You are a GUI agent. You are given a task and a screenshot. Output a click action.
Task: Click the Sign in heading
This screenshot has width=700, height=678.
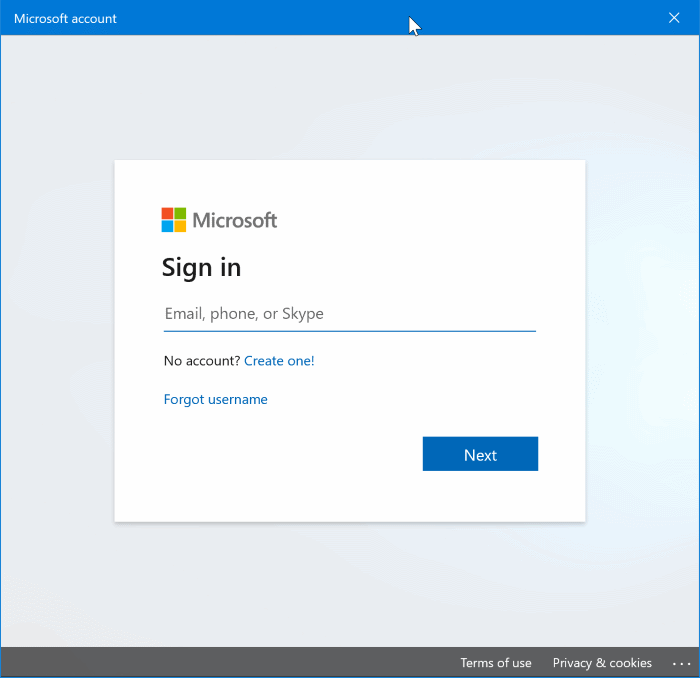tap(201, 267)
